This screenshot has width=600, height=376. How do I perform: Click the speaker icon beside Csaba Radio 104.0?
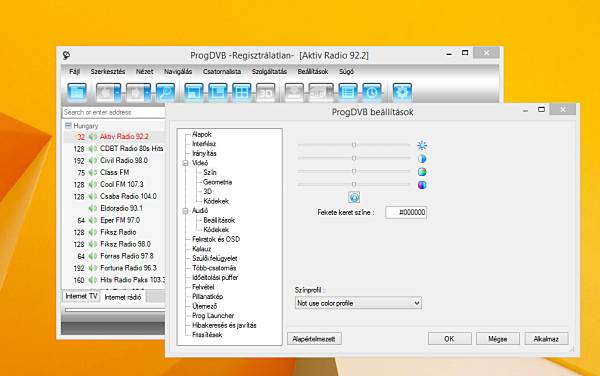tap(93, 196)
